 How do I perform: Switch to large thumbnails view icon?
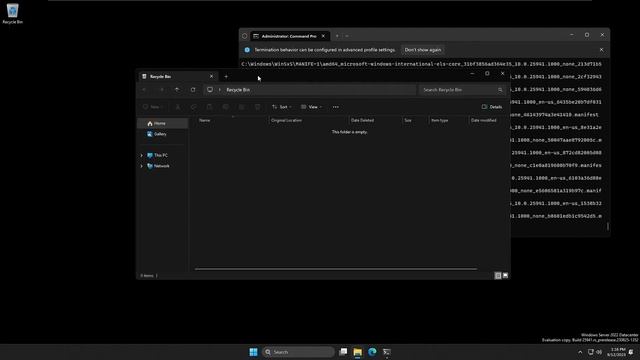pos(505,276)
